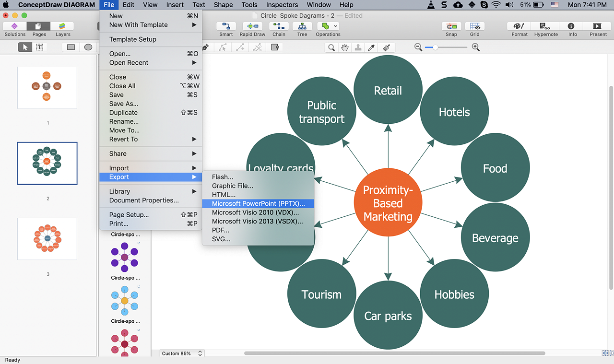This screenshot has height=364, width=614.
Task: Pick the hand pan tool
Action: [344, 47]
